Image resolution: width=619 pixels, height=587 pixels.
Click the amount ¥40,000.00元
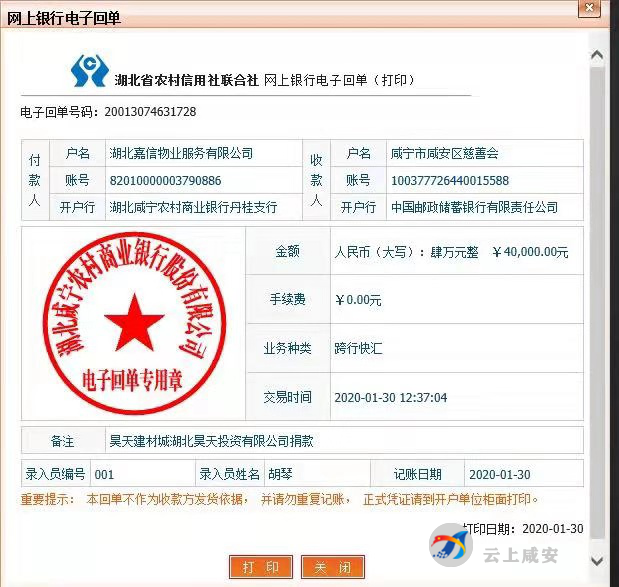tap(530, 251)
